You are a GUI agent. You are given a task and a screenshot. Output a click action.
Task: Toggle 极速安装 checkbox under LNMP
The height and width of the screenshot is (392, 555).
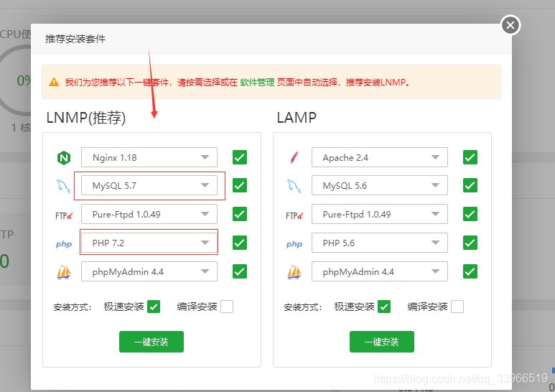click(154, 307)
